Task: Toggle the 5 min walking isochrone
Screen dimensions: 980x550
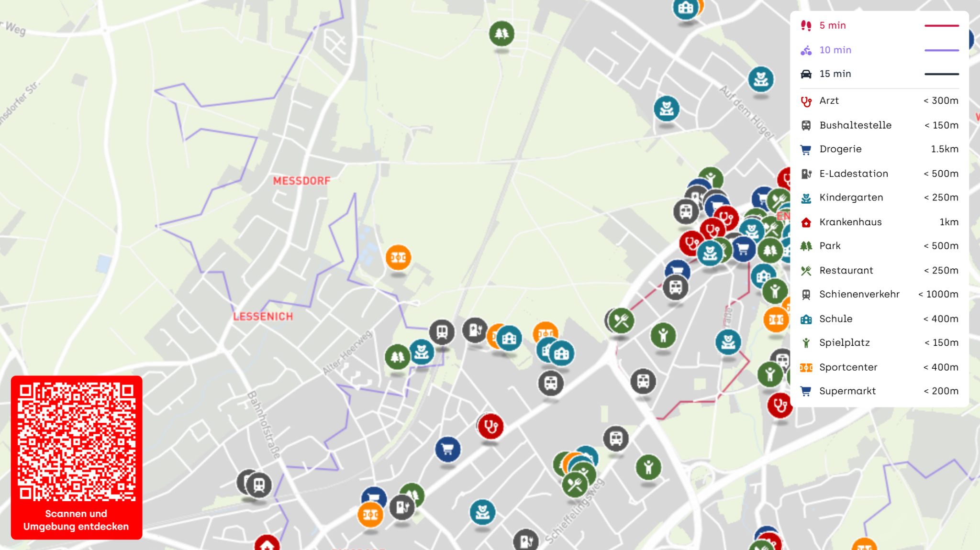Action: (x=880, y=25)
